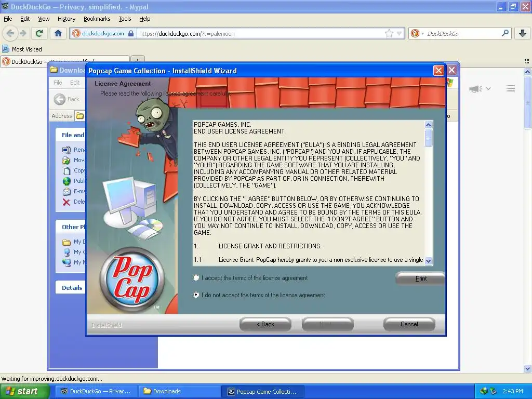Click the Publish to web globe icon
Screen dimensions: 532x399
(66, 181)
